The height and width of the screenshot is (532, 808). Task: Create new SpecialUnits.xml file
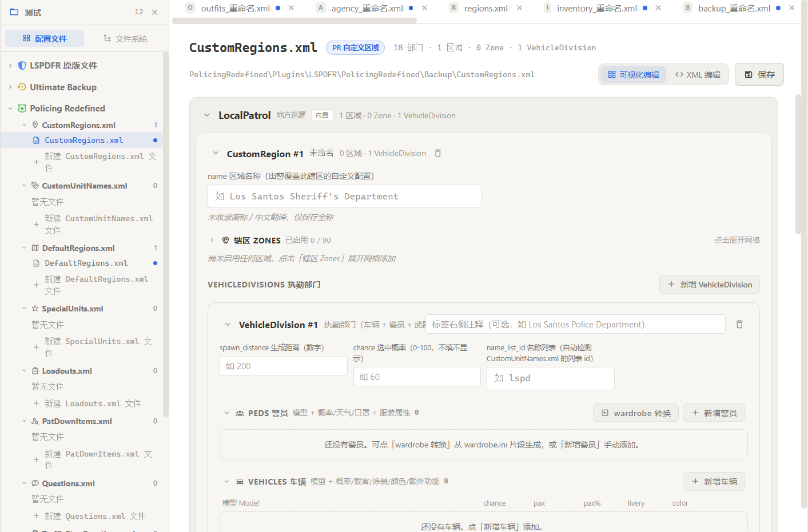tap(94, 347)
